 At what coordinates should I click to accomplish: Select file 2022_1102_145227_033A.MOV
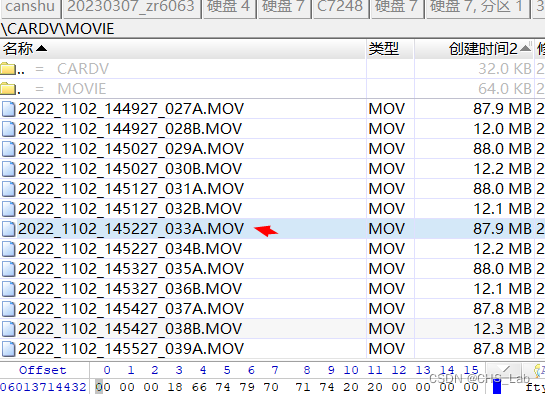coord(131,229)
